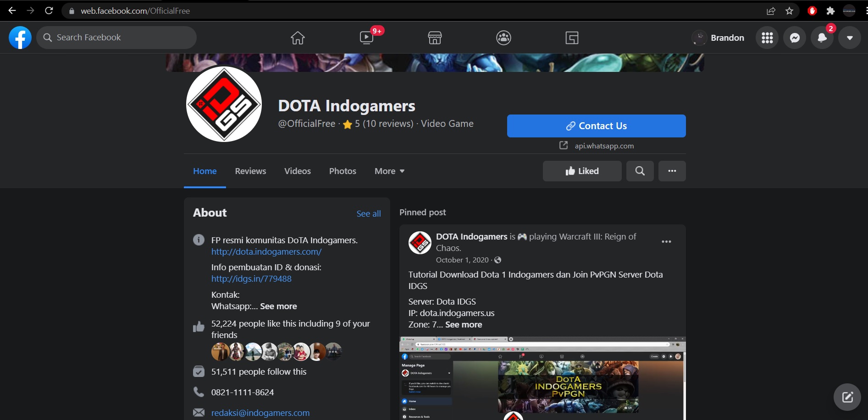Open the red ad-blocker extension icon
The image size is (868, 420).
(812, 11)
